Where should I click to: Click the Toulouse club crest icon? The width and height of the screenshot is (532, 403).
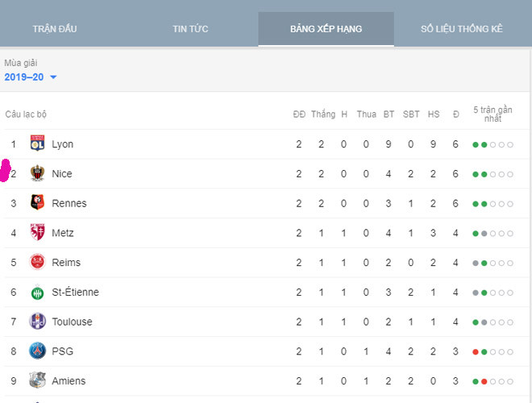[x=37, y=322]
